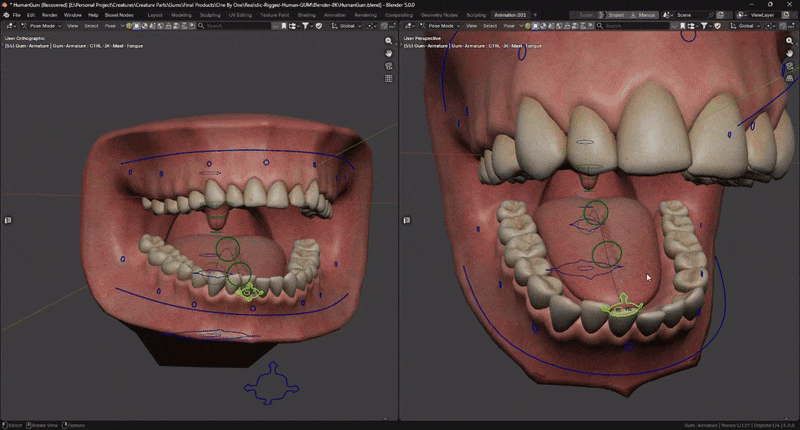The image size is (800, 430).
Task: Switch to the Geometry Nodes workspace tab
Action: 439,15
